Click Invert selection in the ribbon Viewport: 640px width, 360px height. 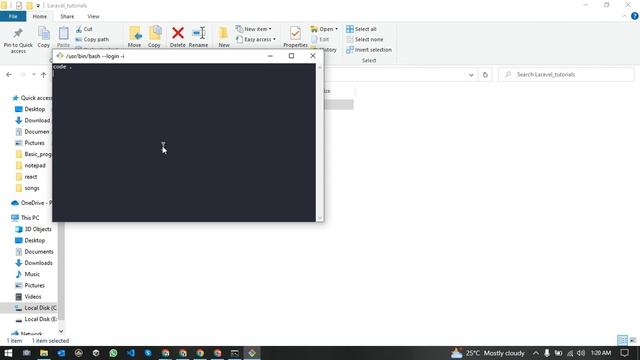coord(369,49)
